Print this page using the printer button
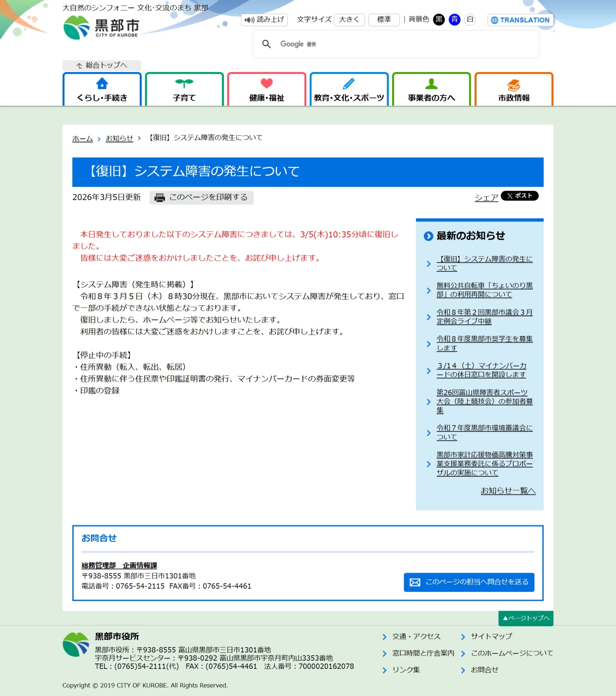This screenshot has width=616, height=696. coord(201,197)
